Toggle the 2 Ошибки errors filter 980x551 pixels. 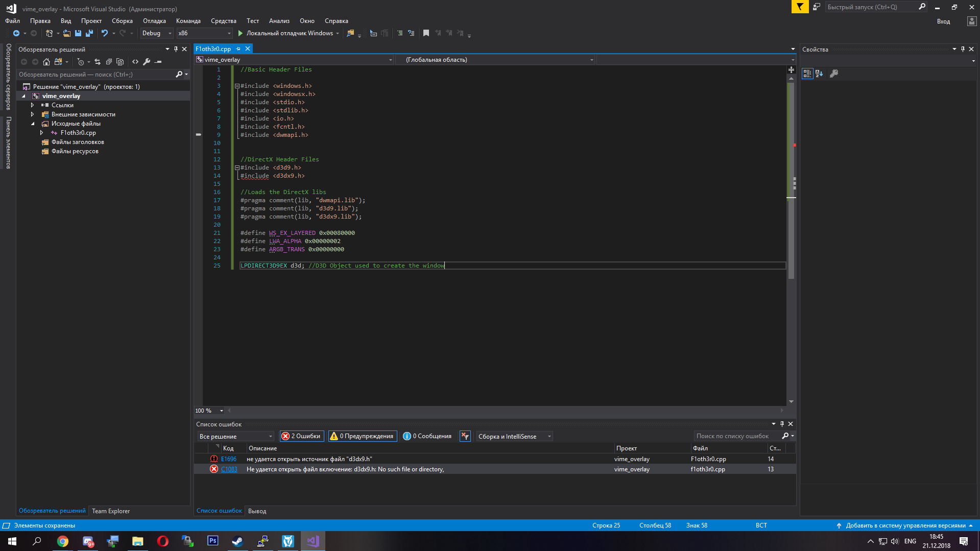(x=301, y=436)
